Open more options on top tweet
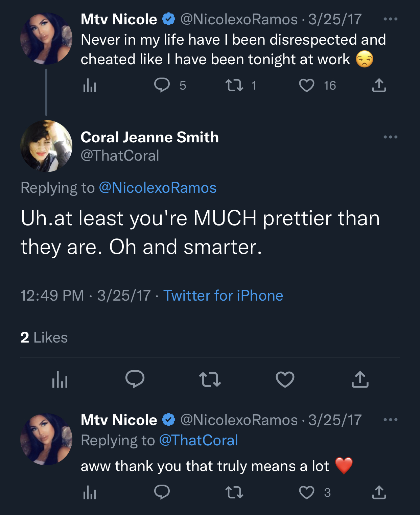The image size is (420, 515). [391, 19]
